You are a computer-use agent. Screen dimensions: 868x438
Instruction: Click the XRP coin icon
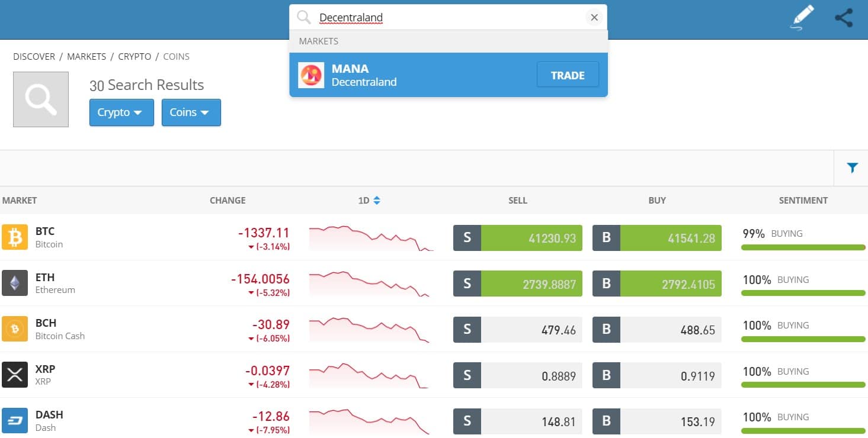tap(15, 375)
